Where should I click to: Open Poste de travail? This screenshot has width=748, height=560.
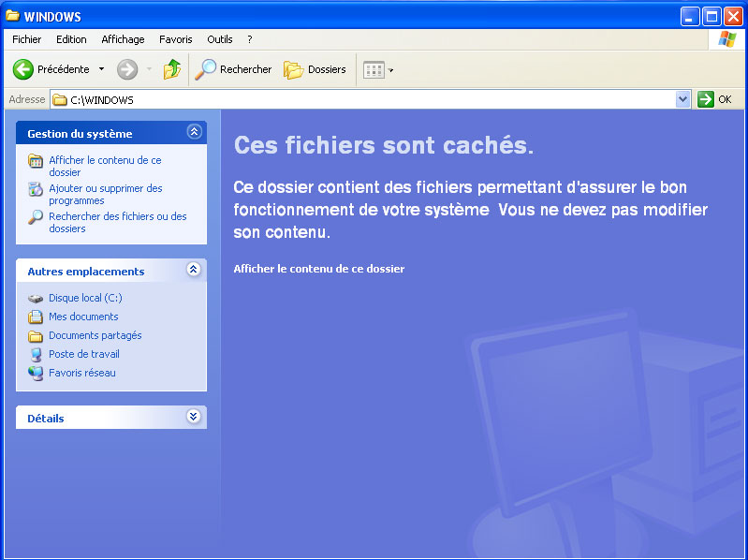point(84,354)
